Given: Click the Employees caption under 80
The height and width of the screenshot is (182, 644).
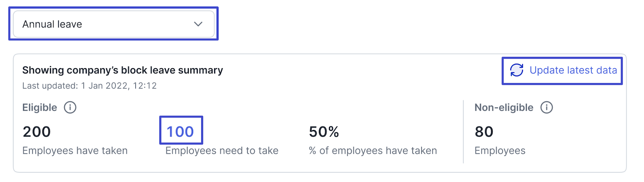Looking at the screenshot, I should (x=500, y=151).
